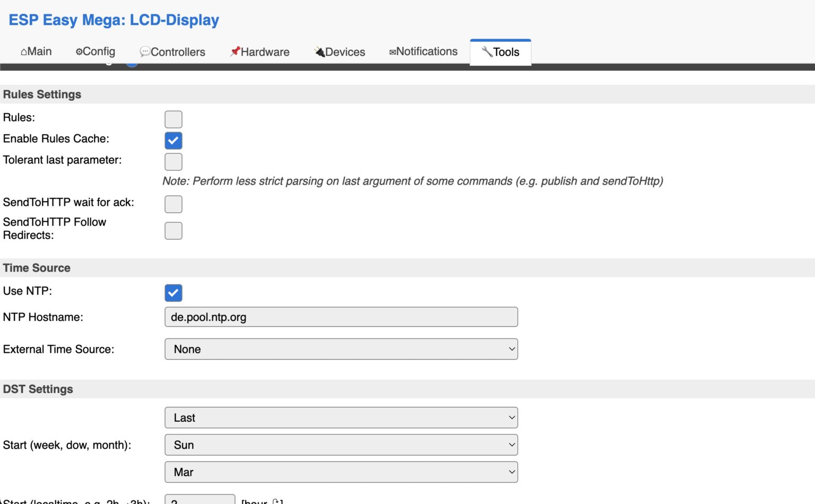Click the note about less strict parsing
This screenshot has height=504, width=815.
[x=413, y=181]
